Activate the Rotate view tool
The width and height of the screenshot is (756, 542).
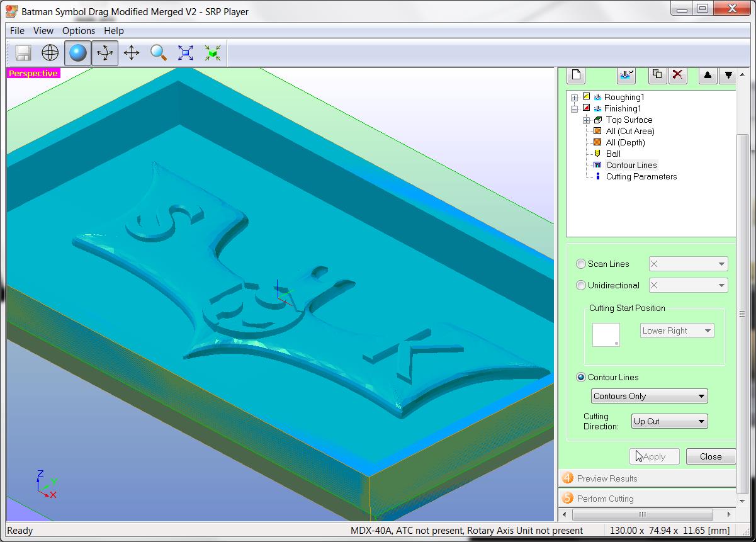coord(104,53)
